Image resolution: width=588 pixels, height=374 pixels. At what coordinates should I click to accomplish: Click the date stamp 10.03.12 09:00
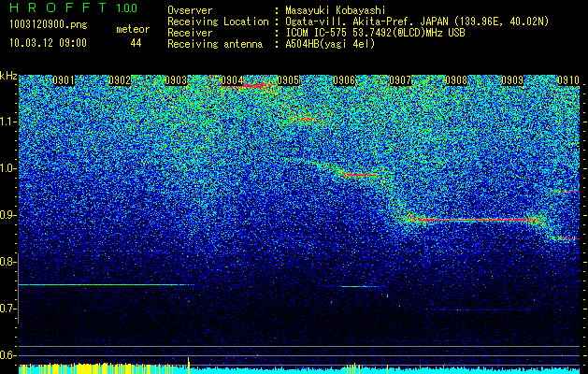tap(48, 43)
